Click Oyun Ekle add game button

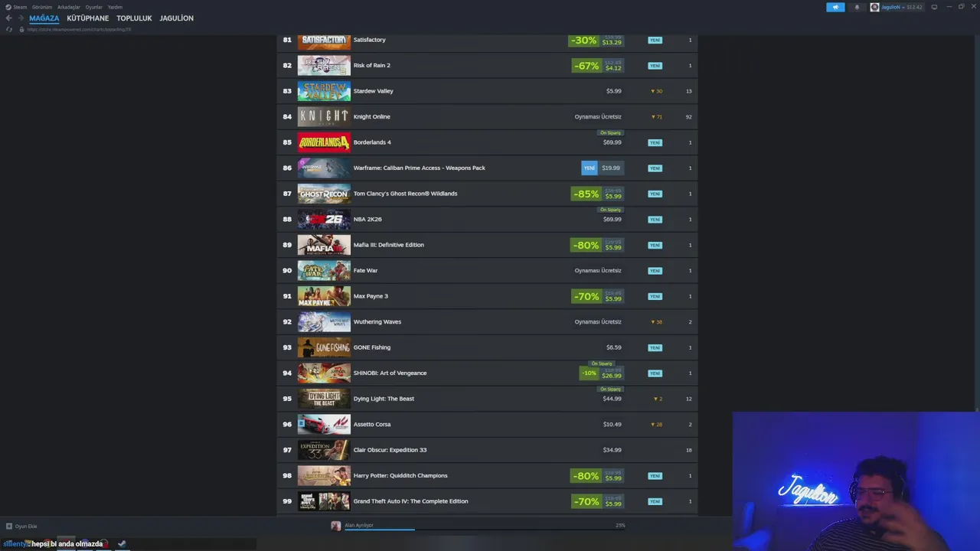(x=21, y=527)
